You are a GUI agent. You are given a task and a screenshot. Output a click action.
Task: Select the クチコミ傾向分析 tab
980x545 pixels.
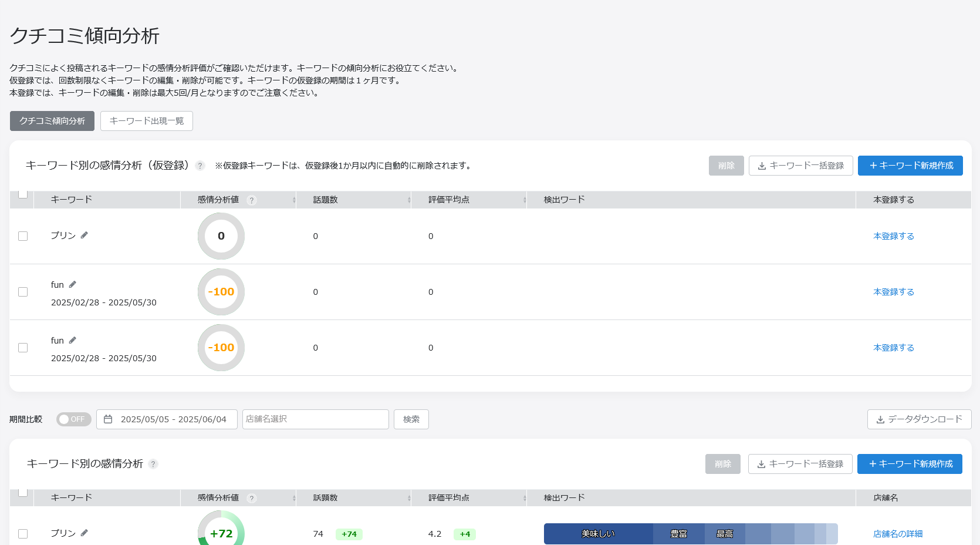(52, 121)
